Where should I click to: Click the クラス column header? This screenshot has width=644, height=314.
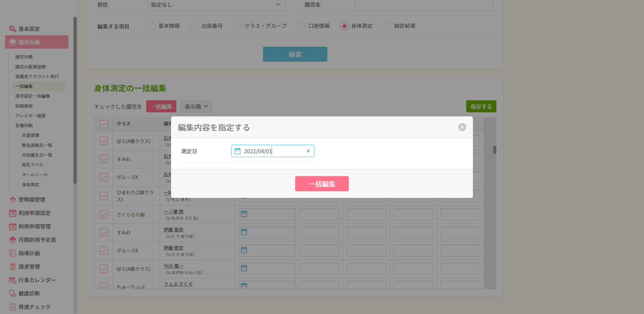click(x=136, y=124)
